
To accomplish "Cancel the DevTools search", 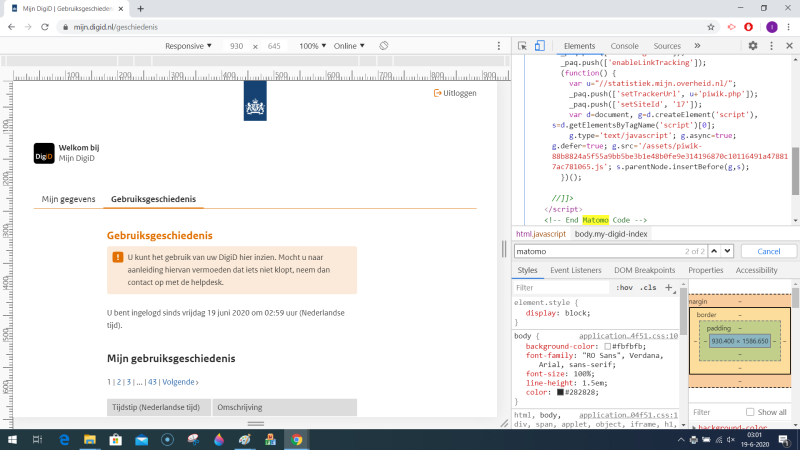I will tap(768, 251).
